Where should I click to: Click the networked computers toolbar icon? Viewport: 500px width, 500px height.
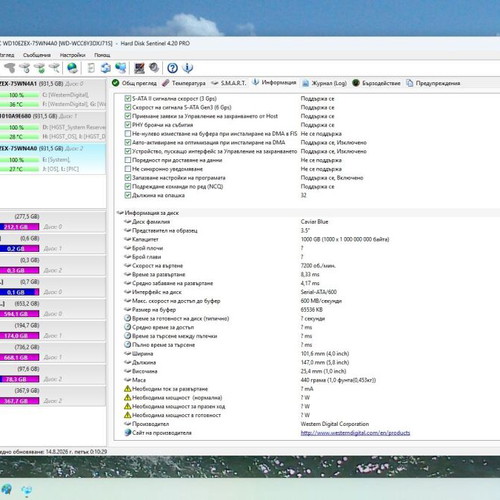pos(120,68)
